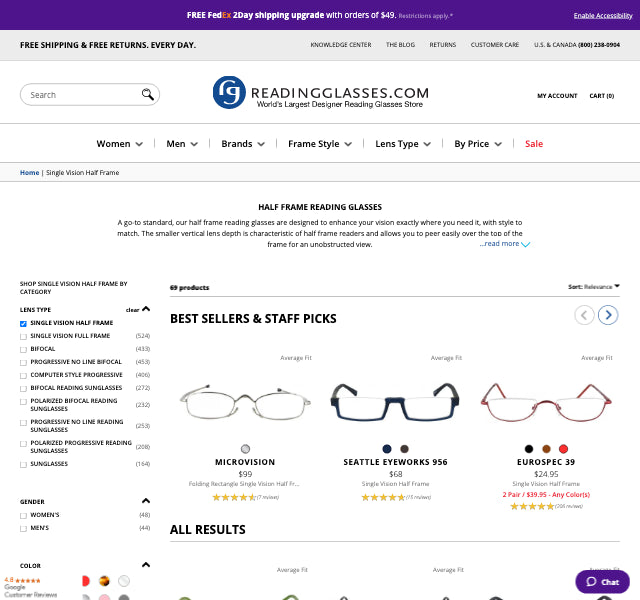Expand the read more description link
640x600 pixels.
(504, 244)
